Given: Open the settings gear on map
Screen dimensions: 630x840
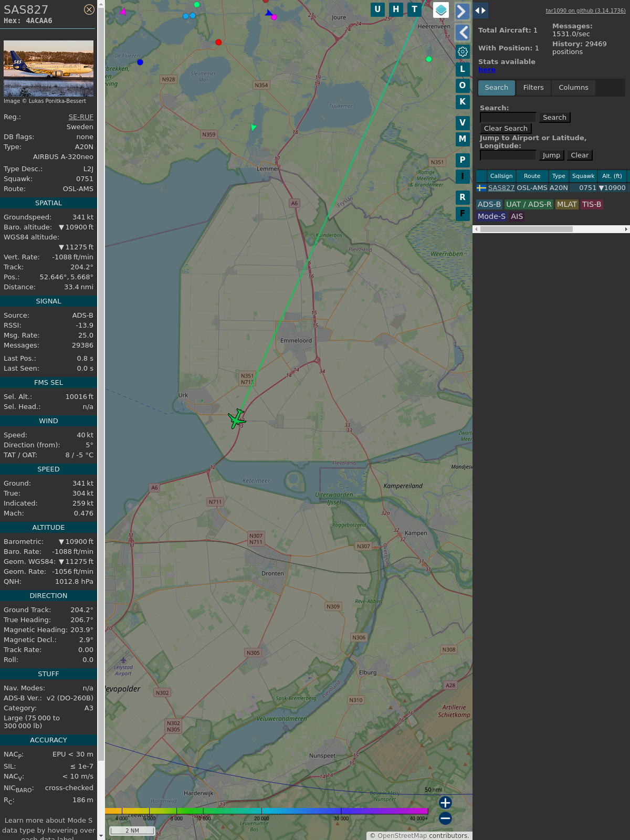Looking at the screenshot, I should (463, 51).
